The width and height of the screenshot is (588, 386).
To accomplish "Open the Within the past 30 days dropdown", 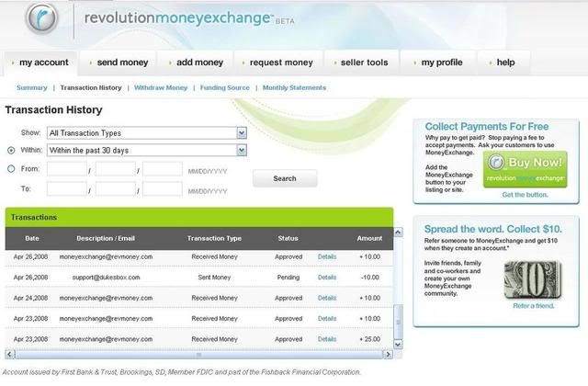I will tap(147, 150).
